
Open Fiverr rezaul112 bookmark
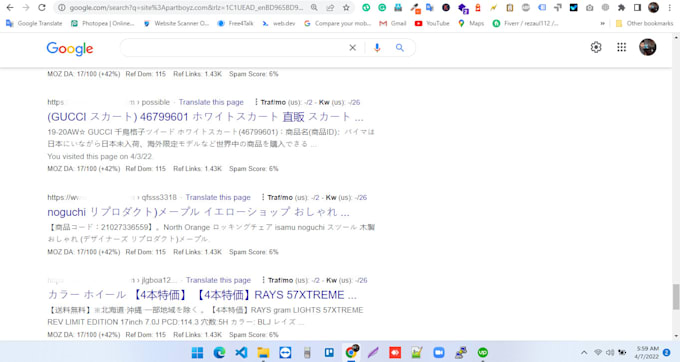point(526,23)
